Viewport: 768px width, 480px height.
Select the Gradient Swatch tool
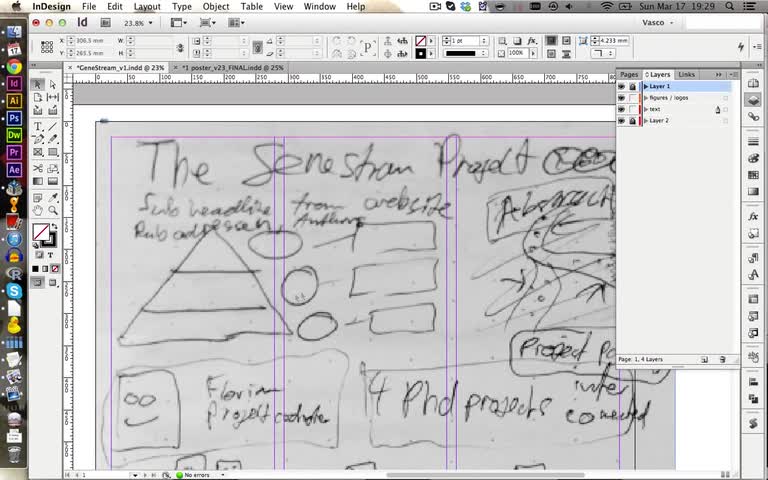[38, 181]
